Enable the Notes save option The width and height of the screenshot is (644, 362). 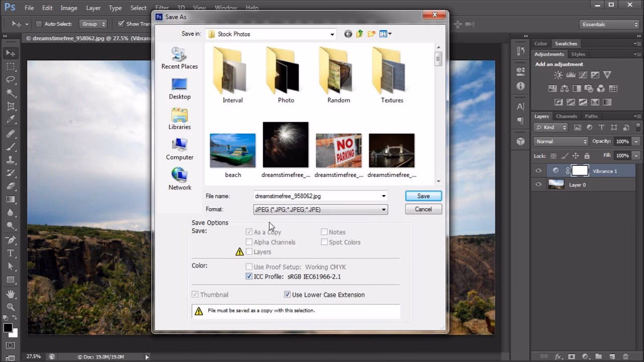(325, 232)
